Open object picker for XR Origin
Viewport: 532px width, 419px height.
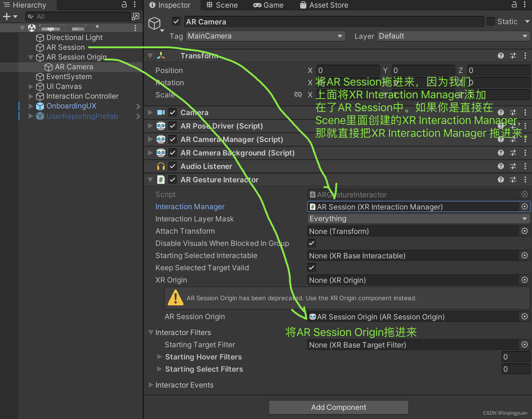click(525, 280)
